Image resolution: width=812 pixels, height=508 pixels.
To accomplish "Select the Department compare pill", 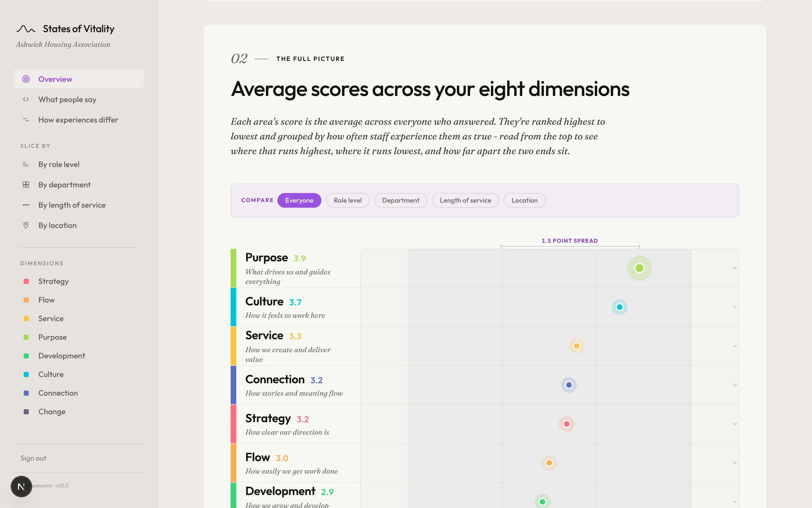I will click(x=401, y=200).
